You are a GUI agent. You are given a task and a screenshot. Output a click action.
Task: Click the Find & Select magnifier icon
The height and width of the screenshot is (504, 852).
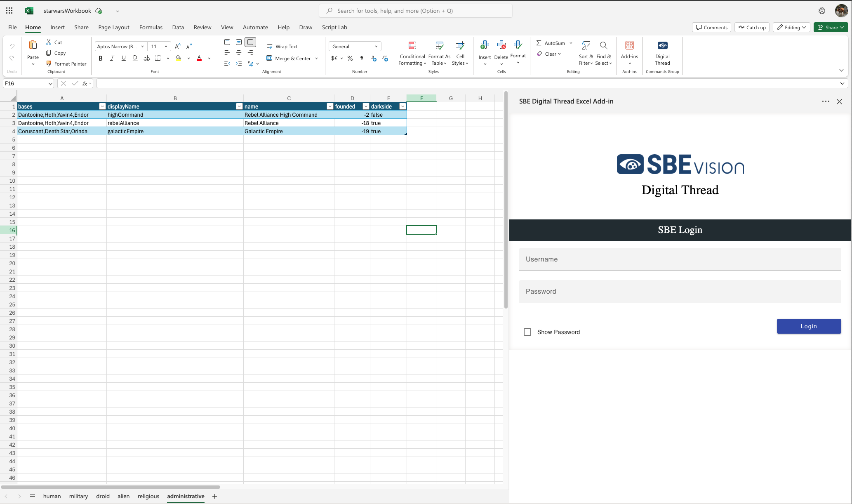603,46
